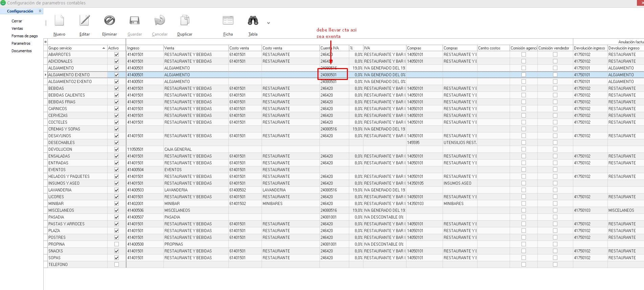Viewport: 644px width, 290px height.
Task: Select the Cuenta IVA cell of ALOJAMIENTO EXENTO
Action: pyautogui.click(x=333, y=75)
